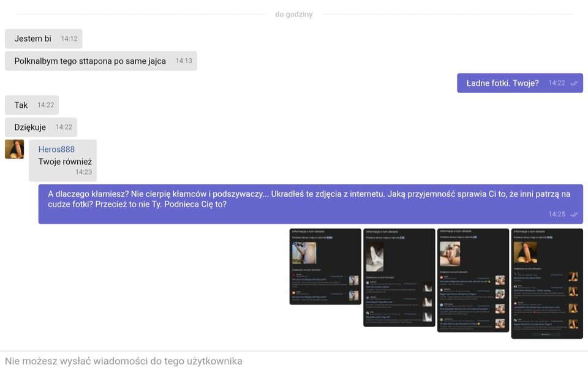The width and height of the screenshot is (588, 378).
Task: Open the second attached screenshot thumbnail
Action: coord(399,278)
